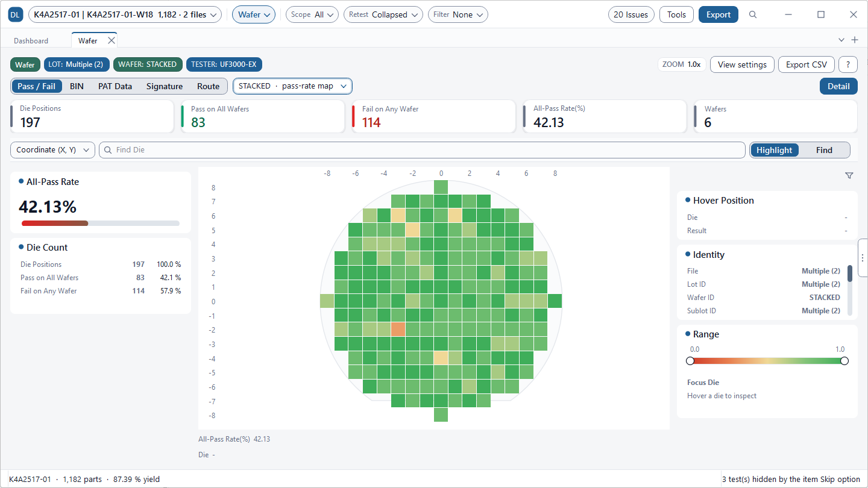
Task: Click the Range slider minimum handle
Action: [x=690, y=361]
